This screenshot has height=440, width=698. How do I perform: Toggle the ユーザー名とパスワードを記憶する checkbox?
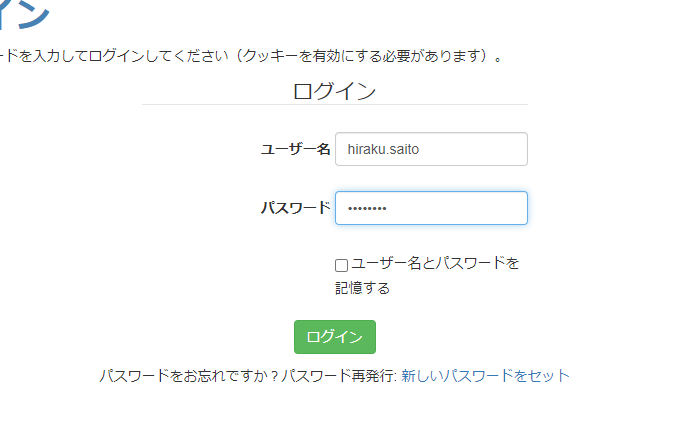[341, 265]
